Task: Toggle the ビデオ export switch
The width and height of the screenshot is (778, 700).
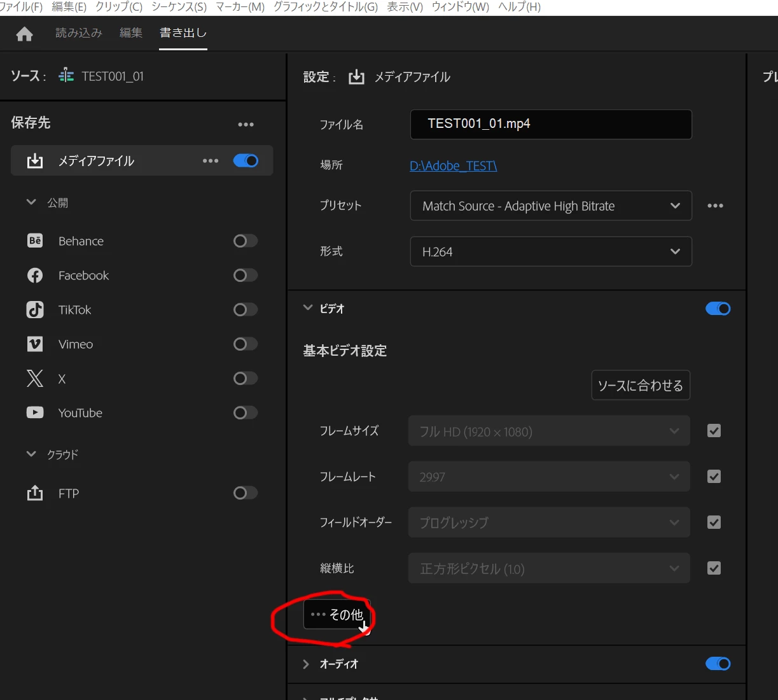Action: (x=718, y=309)
